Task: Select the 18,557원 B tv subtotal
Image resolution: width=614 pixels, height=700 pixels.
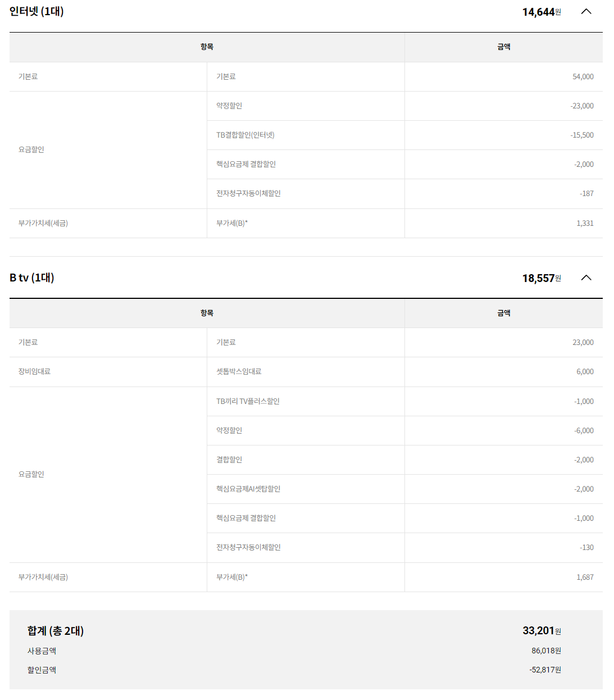Action: click(x=541, y=278)
